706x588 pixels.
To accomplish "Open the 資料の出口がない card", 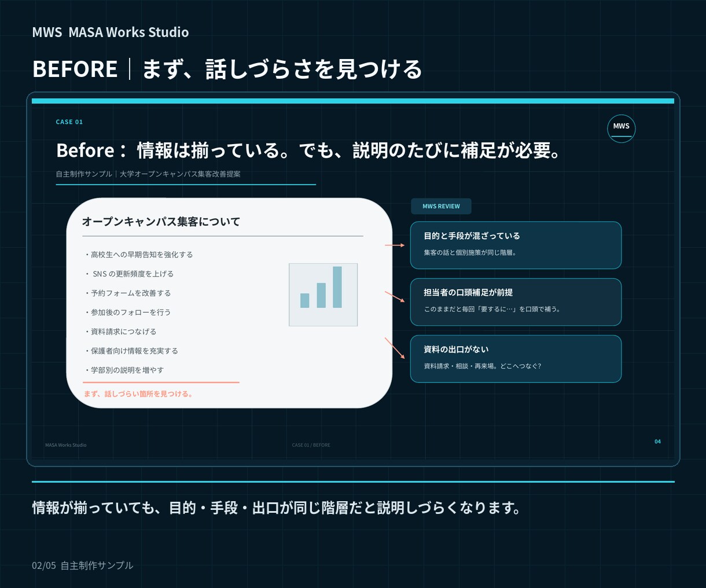I will point(516,359).
